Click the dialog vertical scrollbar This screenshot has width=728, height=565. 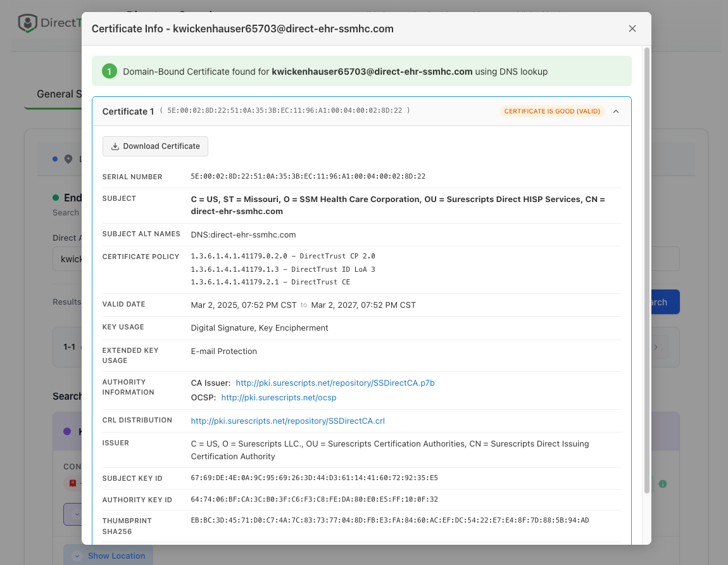point(647,269)
